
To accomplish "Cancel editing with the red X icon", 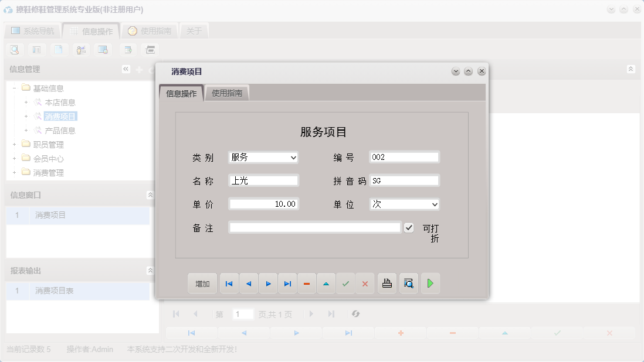I will 365,283.
